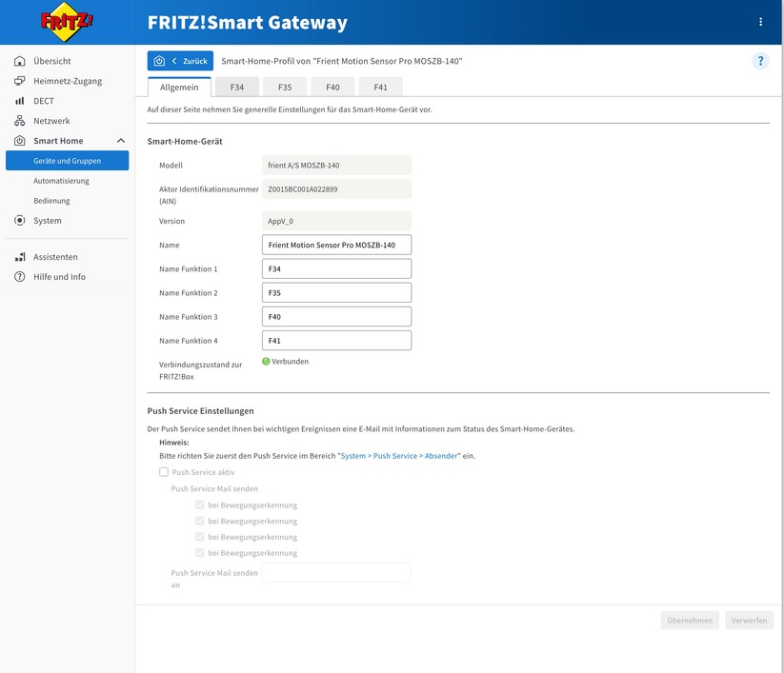Click the Smart Home power icon
Image resolution: width=784 pixels, height=673 pixels.
tap(21, 140)
